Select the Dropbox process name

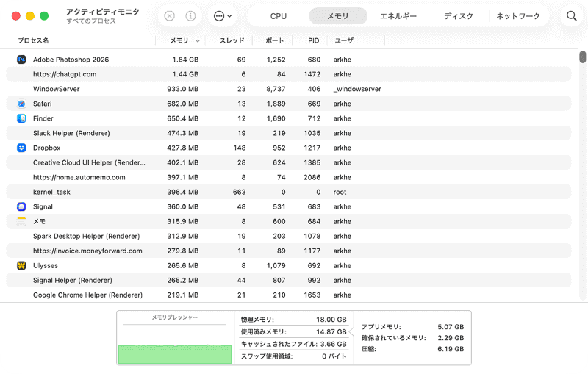[46, 148]
